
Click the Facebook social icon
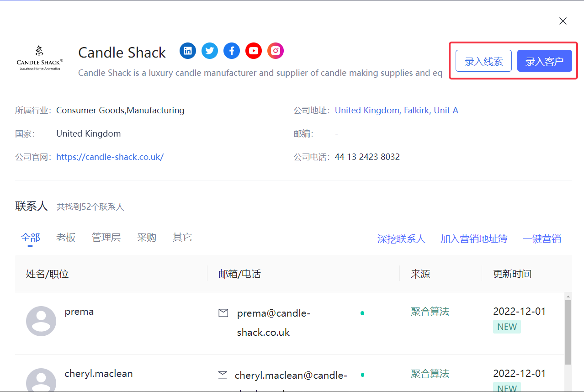coord(232,51)
